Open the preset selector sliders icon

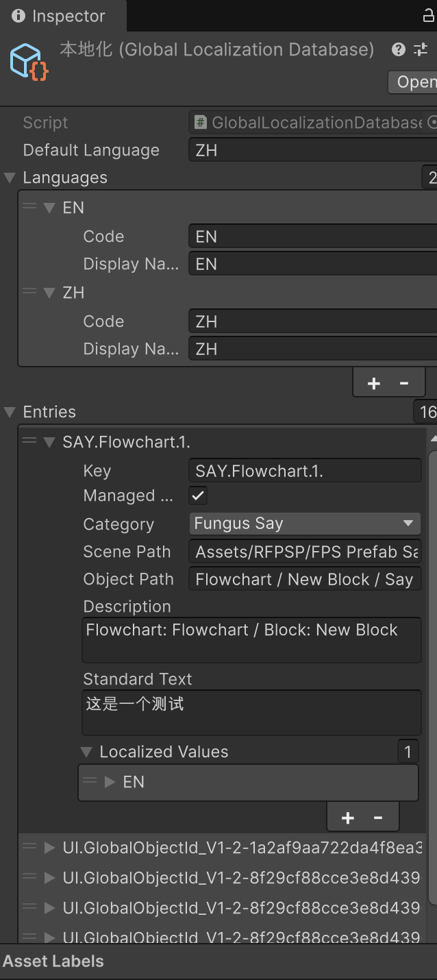(x=420, y=49)
